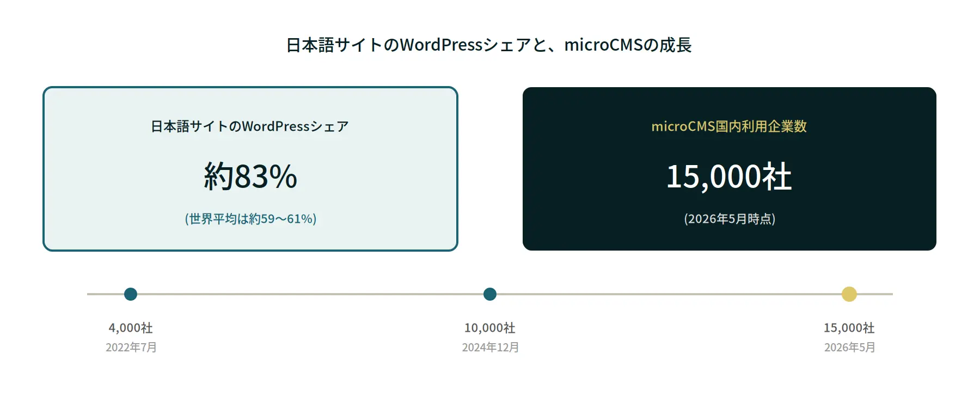
Task: Click the 2024年12月 date label
Action: click(491, 348)
